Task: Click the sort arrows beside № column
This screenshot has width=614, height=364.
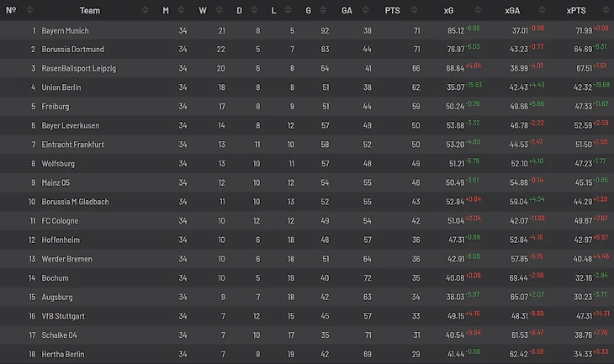Action: pyautogui.click(x=29, y=10)
